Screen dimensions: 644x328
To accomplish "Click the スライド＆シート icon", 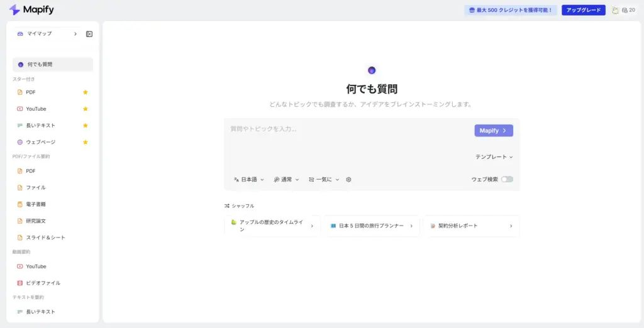I will pos(19,238).
